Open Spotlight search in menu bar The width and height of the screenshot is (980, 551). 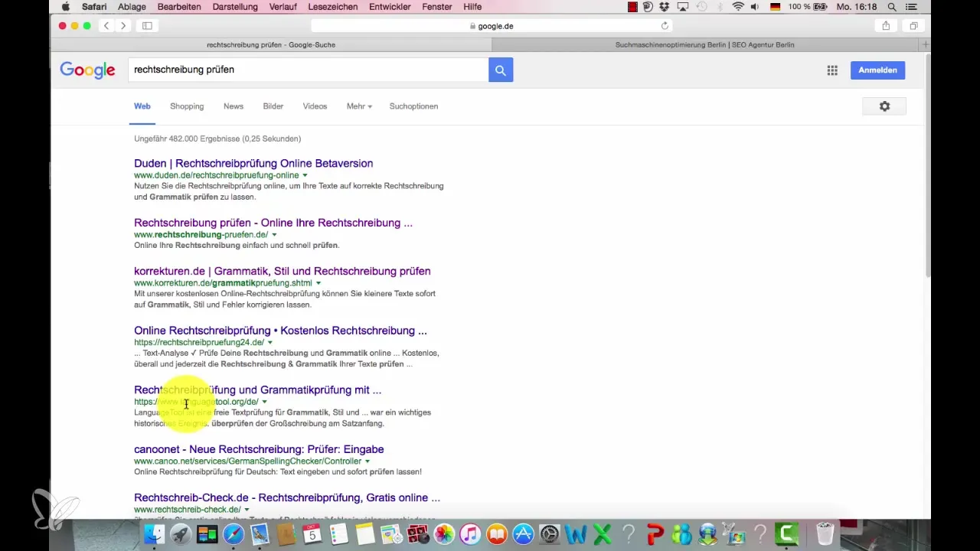pos(892,6)
